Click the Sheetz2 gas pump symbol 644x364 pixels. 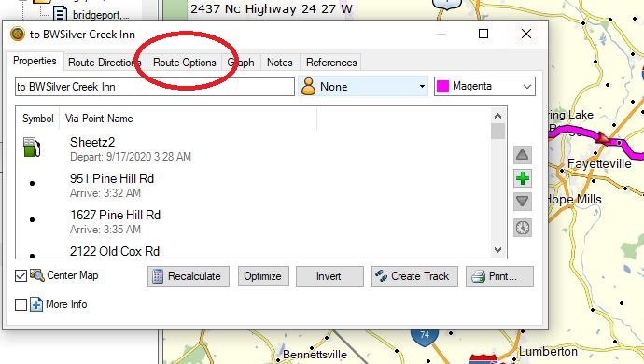(32, 147)
